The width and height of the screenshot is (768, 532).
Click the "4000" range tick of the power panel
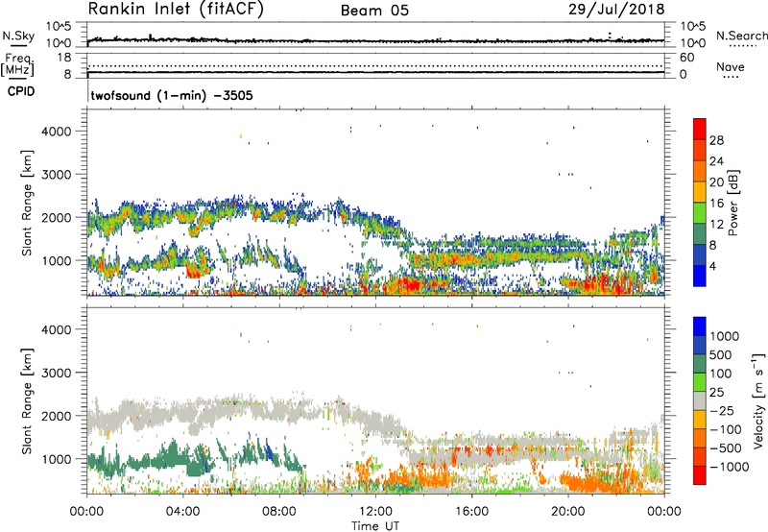click(x=57, y=132)
